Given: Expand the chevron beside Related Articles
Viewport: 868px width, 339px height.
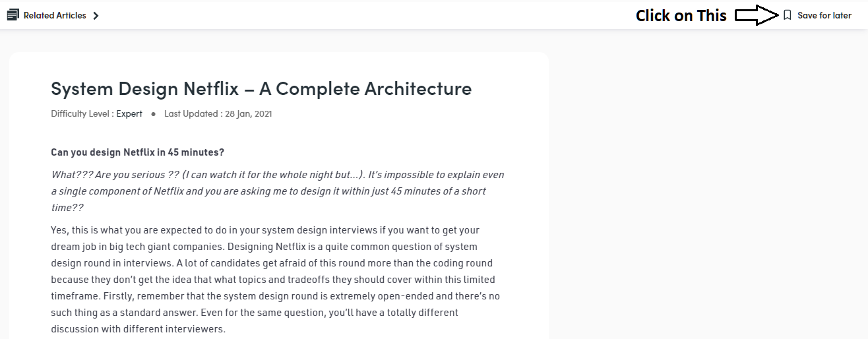Looking at the screenshot, I should tap(96, 16).
